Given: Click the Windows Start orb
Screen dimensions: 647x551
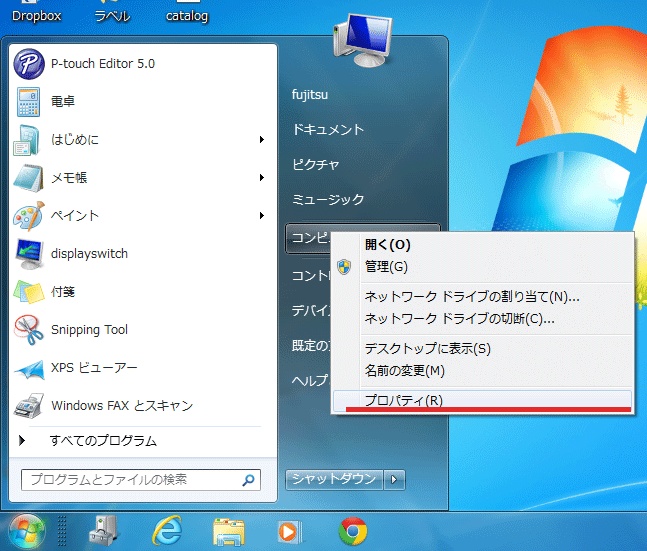Looking at the screenshot, I should coord(27,531).
